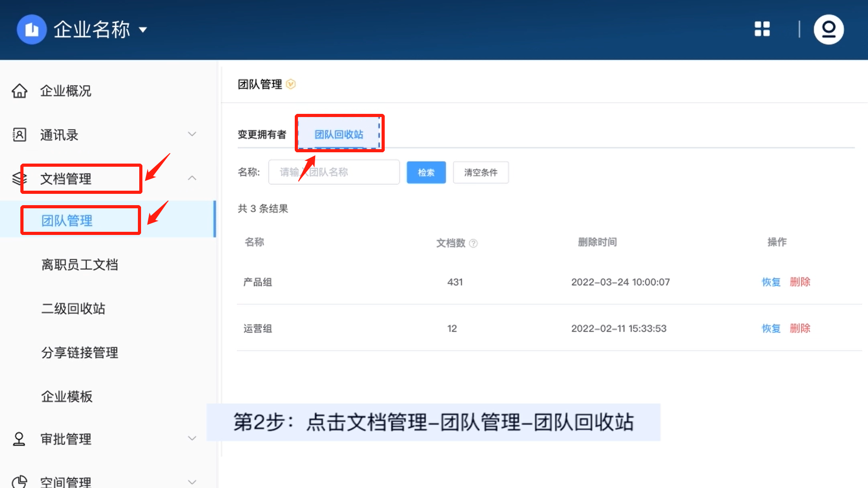Click the home icon beside 企业概况

[19, 91]
